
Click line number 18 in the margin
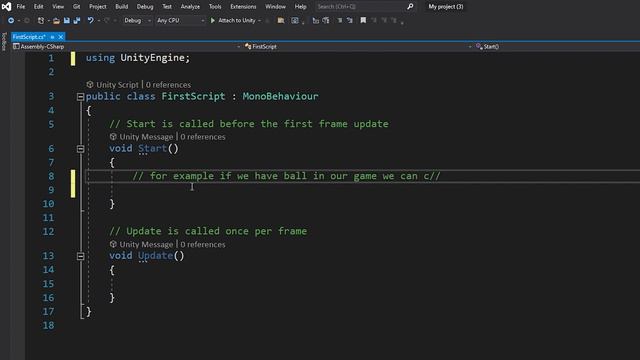(x=48, y=325)
